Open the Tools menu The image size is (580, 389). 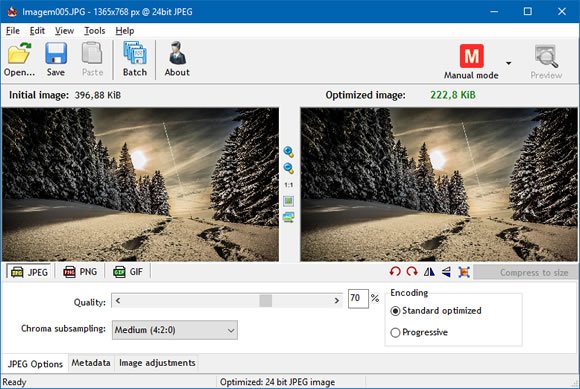click(x=95, y=31)
